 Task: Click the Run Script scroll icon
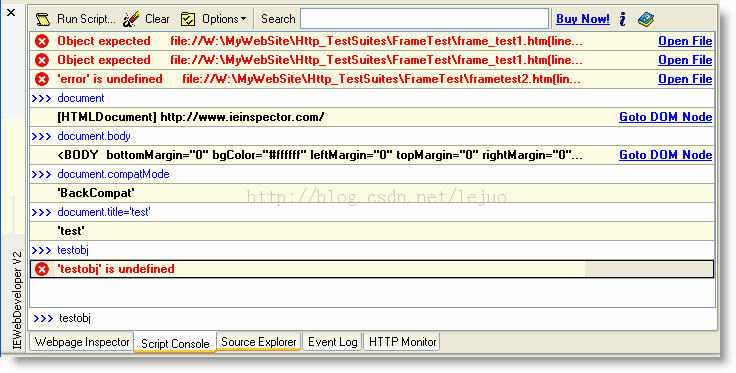coord(43,19)
